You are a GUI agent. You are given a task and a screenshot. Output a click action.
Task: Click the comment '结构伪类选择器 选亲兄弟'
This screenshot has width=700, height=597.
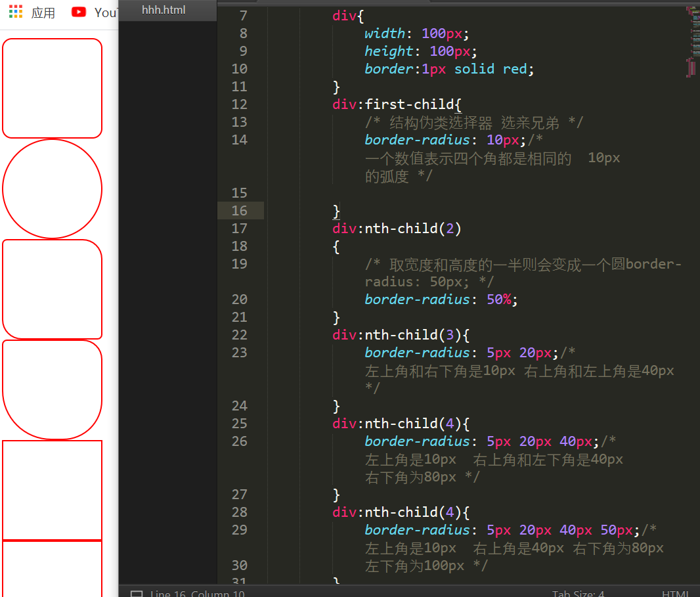(474, 122)
